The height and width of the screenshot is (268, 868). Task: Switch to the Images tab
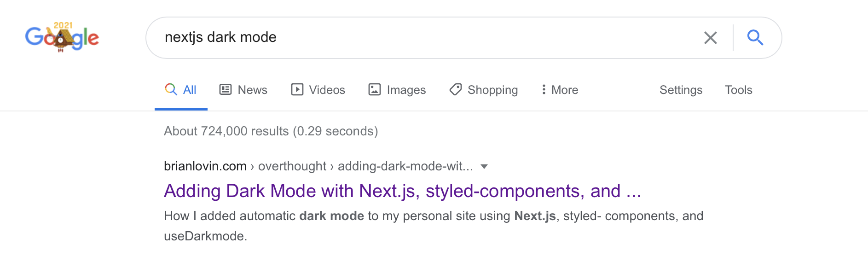397,90
